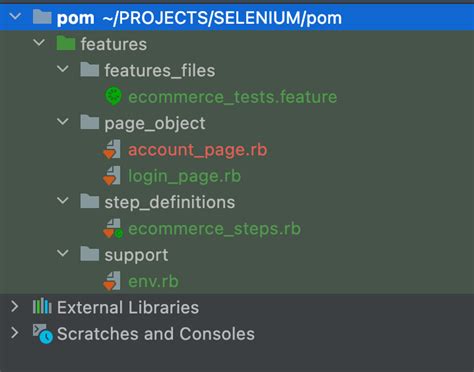Collapse the pom project root node

[15, 16]
